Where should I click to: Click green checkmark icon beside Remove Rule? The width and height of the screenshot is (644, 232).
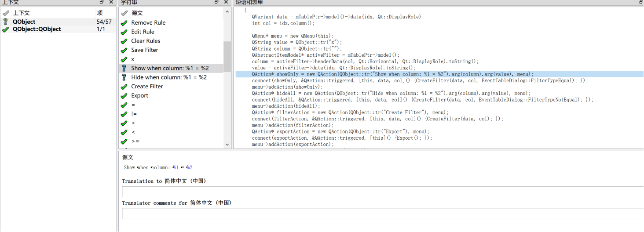tap(124, 22)
